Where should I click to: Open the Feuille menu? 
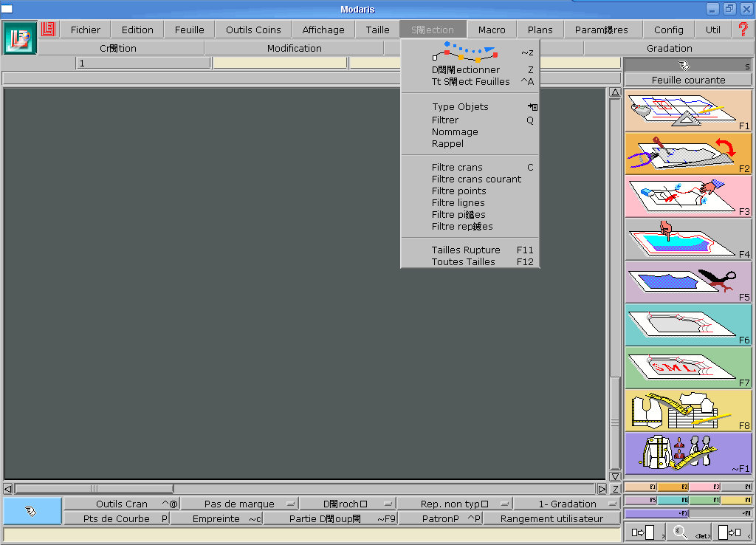[x=190, y=30]
